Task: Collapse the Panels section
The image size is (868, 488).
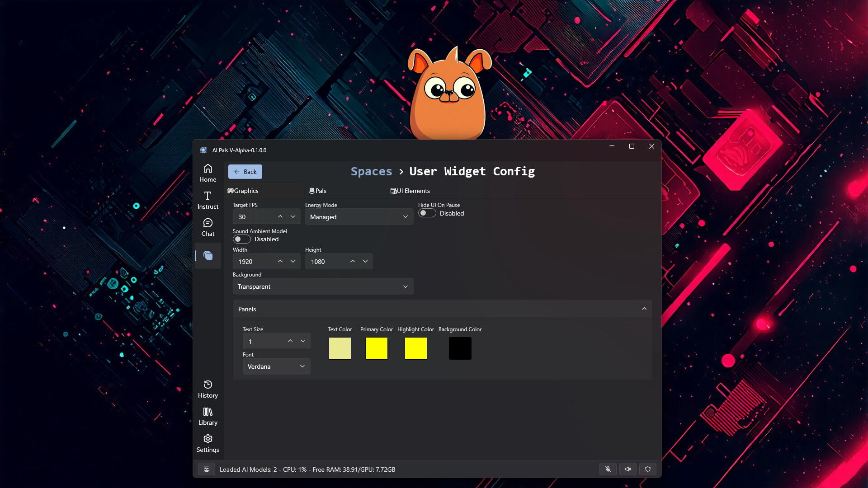Action: coord(644,309)
